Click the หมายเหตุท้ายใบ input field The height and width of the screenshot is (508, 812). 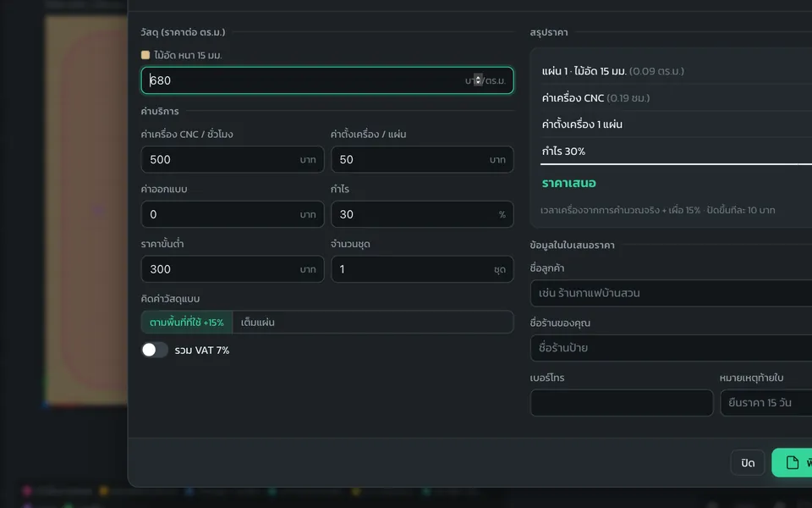766,403
